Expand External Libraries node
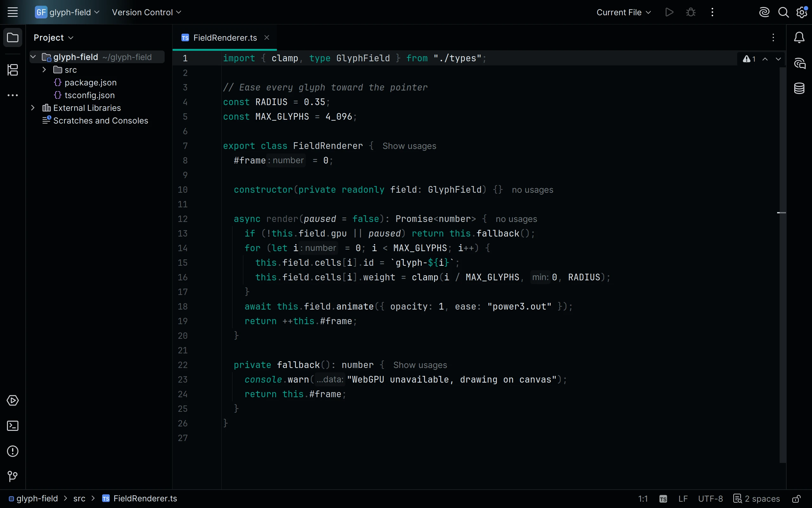Viewport: 812px width, 508px height. pos(33,108)
